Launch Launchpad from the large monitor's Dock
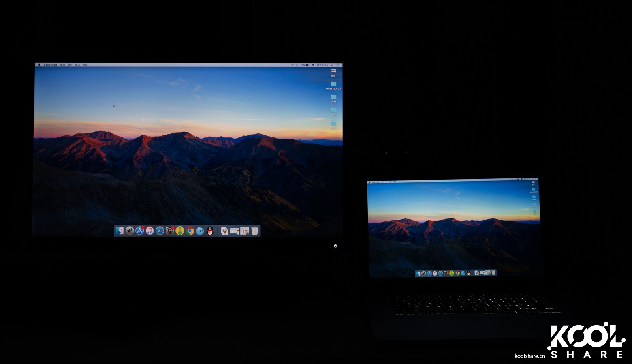 (x=130, y=231)
